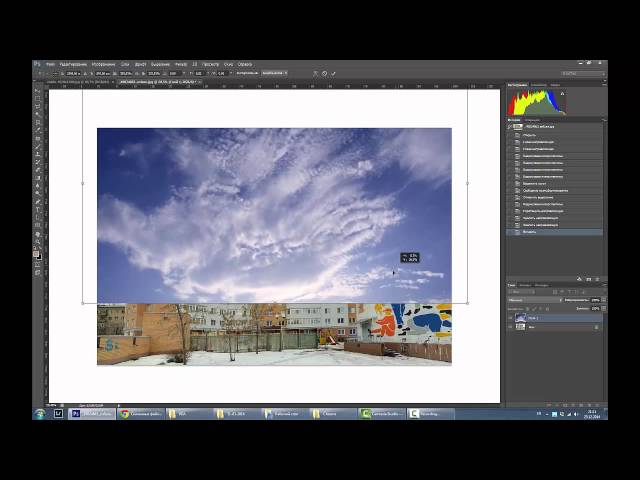This screenshot has width=640, height=480.
Task: Open the Layers panel flyout menu
Action: [x=604, y=285]
